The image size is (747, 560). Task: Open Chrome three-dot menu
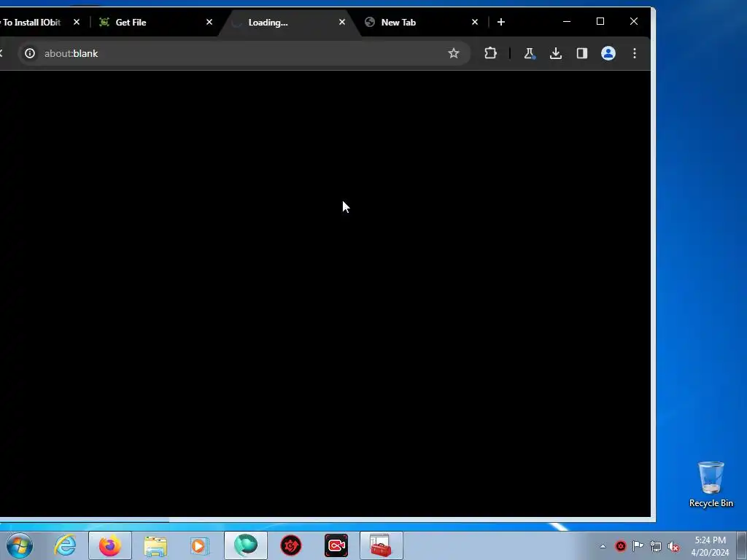(634, 53)
